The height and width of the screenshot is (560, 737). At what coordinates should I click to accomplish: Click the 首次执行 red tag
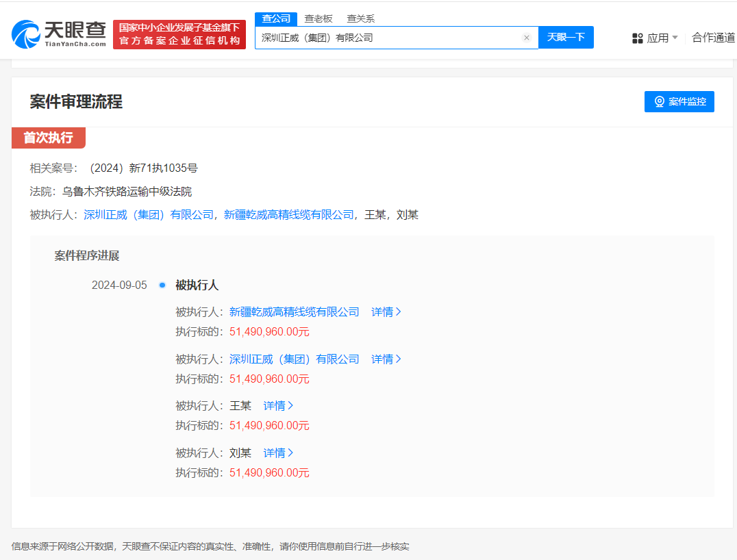(x=49, y=138)
